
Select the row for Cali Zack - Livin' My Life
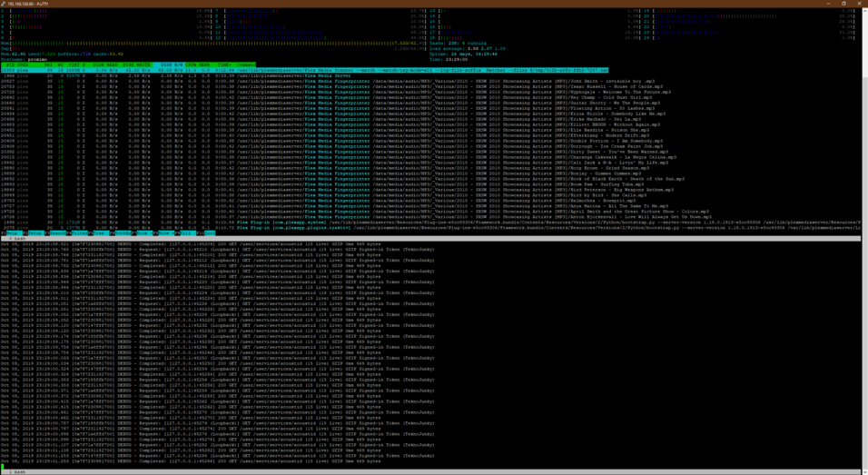point(334,163)
